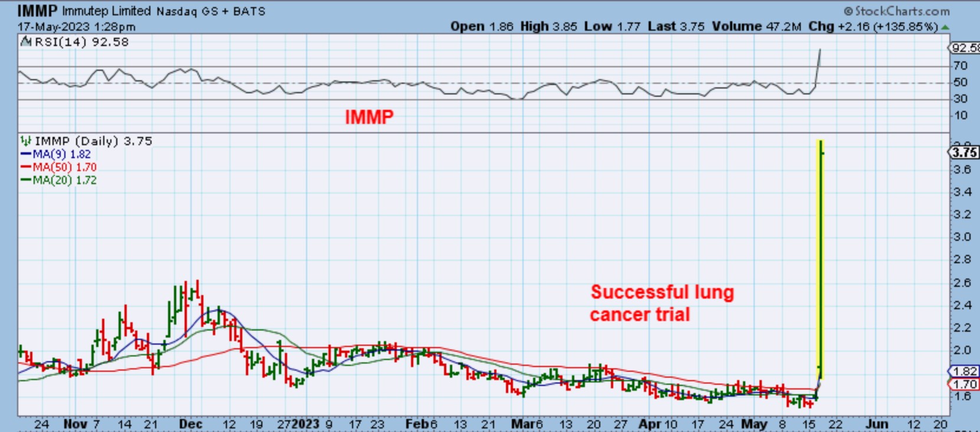Click the 2.8 price axis label

coord(962,259)
